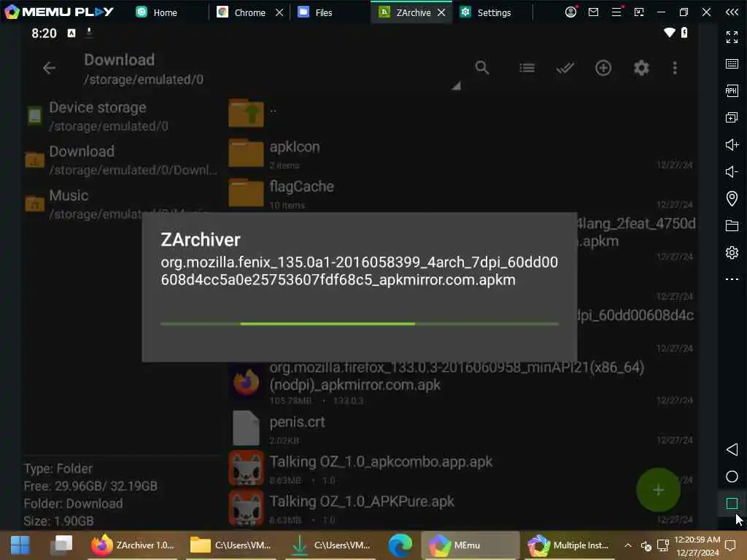
Task: Click the extraction progress bar
Action: coord(360,324)
